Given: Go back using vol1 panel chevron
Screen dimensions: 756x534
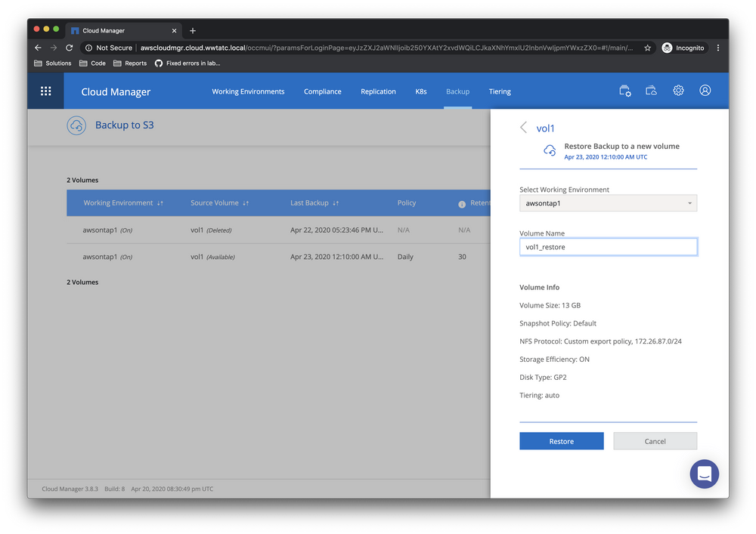Looking at the screenshot, I should pos(524,128).
